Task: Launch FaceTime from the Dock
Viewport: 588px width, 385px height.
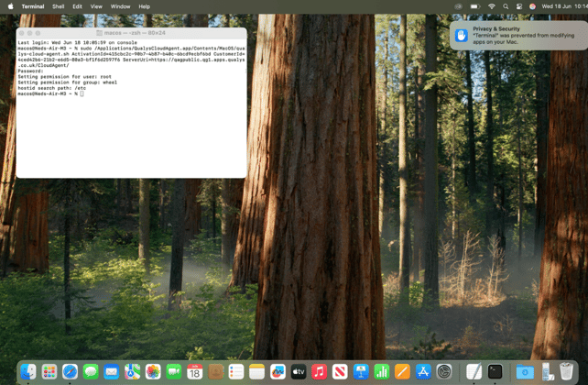Action: [x=174, y=372]
